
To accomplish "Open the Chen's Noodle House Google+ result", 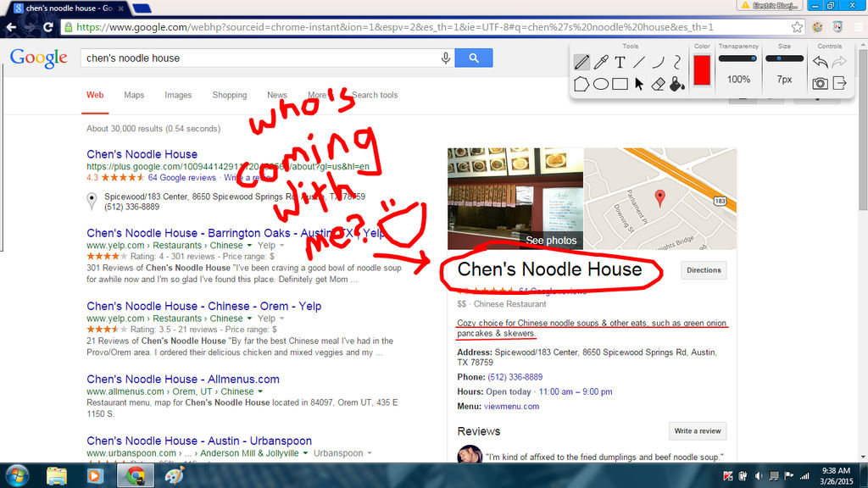I will (x=142, y=154).
